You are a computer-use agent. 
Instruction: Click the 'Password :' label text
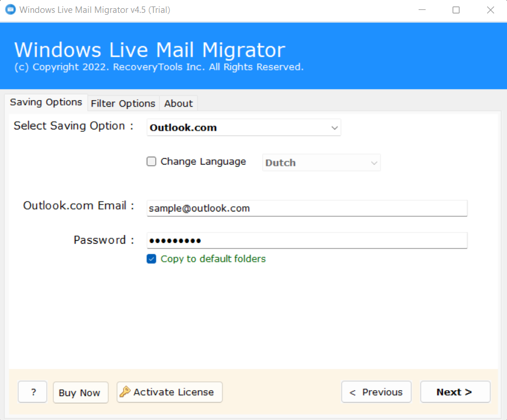pyautogui.click(x=104, y=240)
